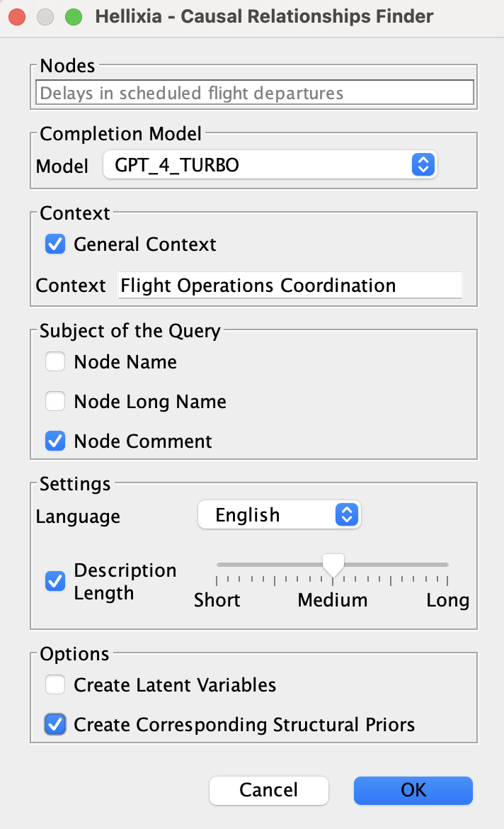Click the red close window button

(18, 16)
